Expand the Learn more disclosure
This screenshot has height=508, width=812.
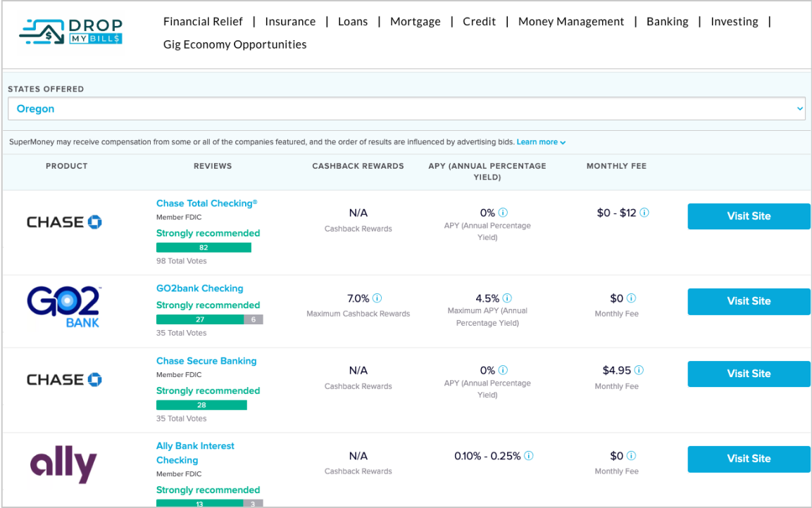[541, 142]
